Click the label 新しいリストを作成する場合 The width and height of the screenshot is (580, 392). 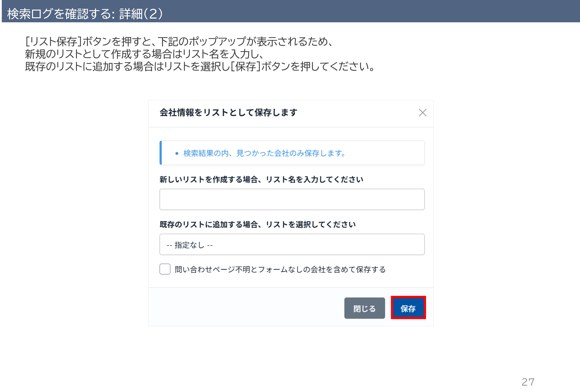click(261, 179)
